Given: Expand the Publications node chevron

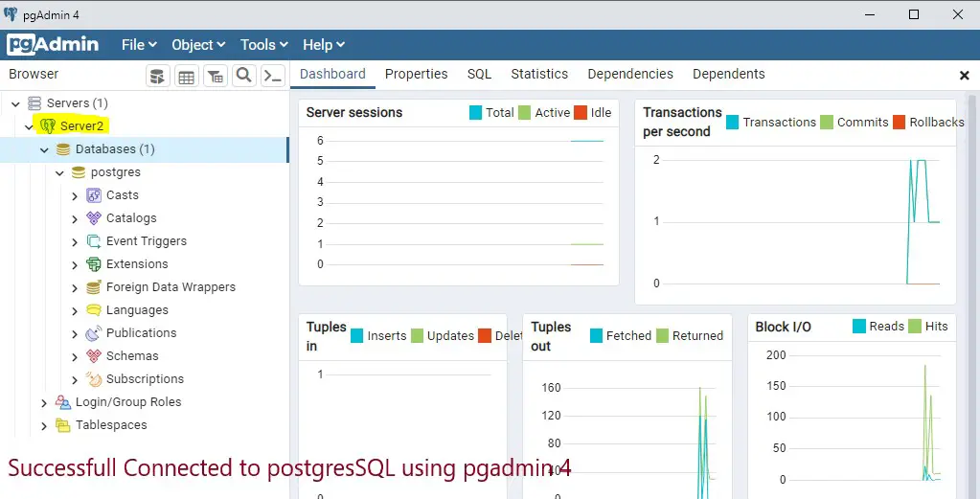Looking at the screenshot, I should (75, 333).
